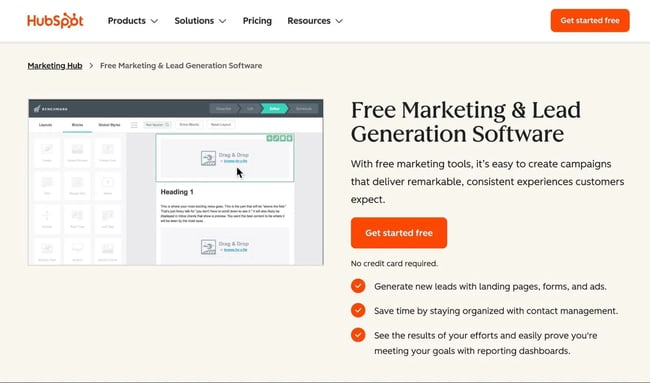Click checkmark icon beside See the results
Viewport: 650px width, 383px height.
coord(358,335)
